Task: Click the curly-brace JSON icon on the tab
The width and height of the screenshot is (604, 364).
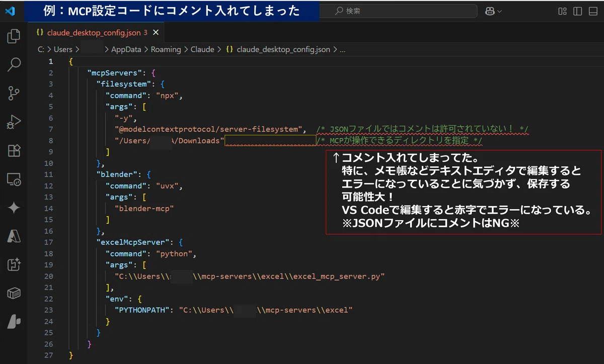Action: (40, 33)
